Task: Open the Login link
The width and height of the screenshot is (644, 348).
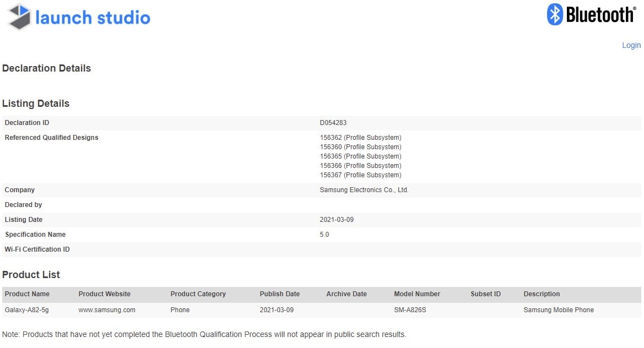Action: 631,45
